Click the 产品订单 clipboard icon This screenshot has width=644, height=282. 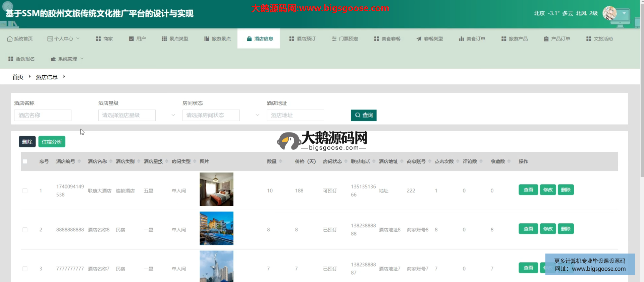546,39
